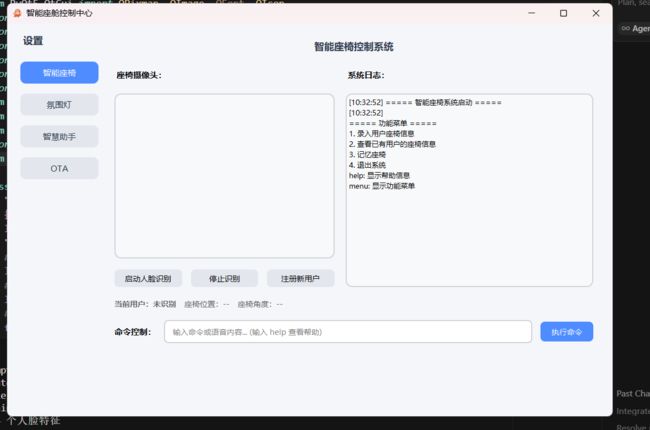The width and height of the screenshot is (650, 430).
Task: Click the Agent button in background window
Action: point(635,29)
